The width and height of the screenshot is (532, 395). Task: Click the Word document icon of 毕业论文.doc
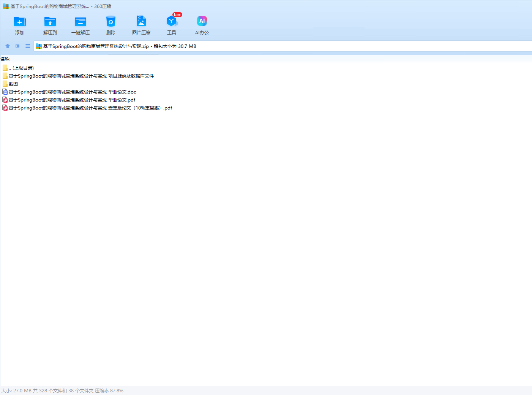tap(5, 92)
